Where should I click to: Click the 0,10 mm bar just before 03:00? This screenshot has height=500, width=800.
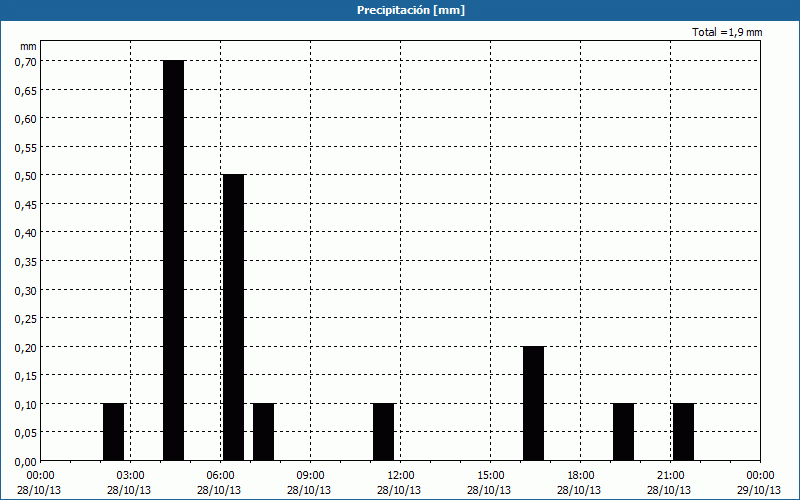pyautogui.click(x=113, y=432)
